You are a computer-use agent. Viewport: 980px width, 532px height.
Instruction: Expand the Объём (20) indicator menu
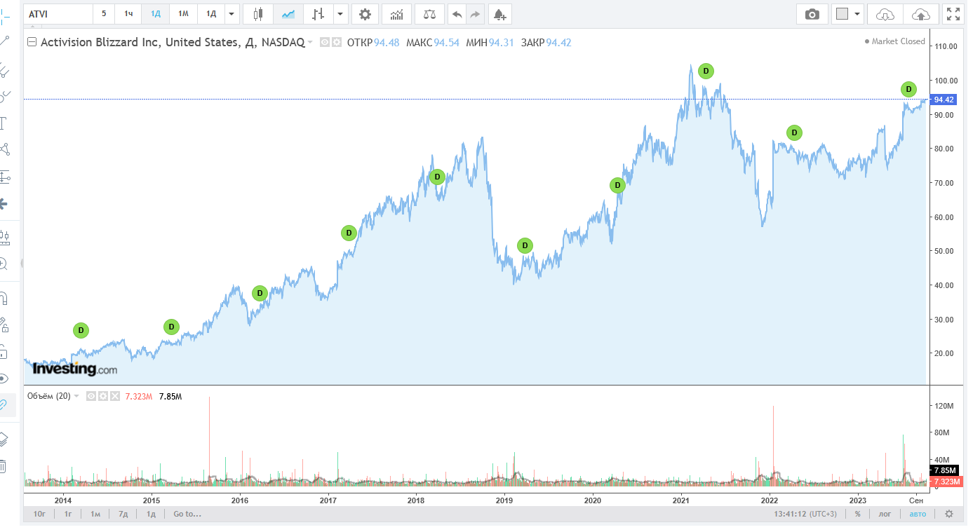point(76,396)
